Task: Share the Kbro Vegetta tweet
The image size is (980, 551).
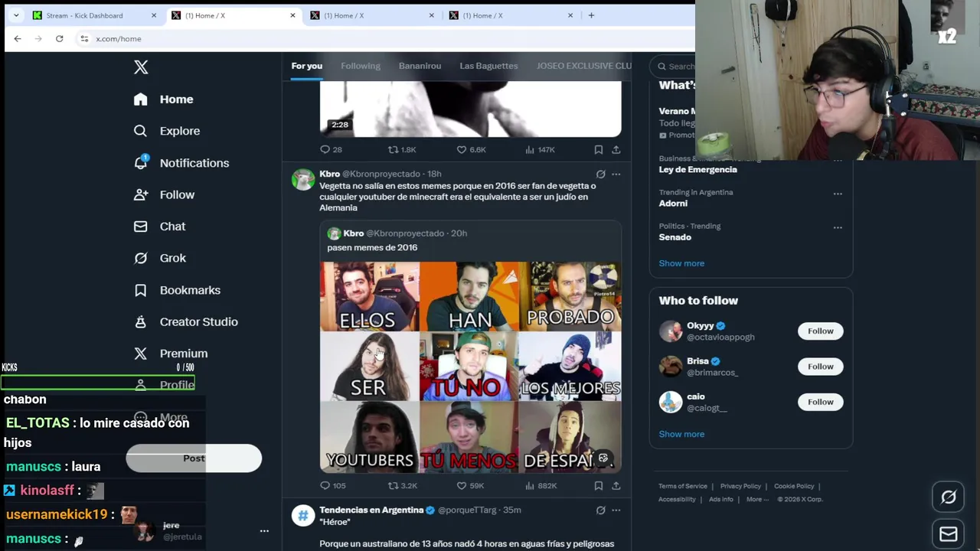Action: point(616,485)
